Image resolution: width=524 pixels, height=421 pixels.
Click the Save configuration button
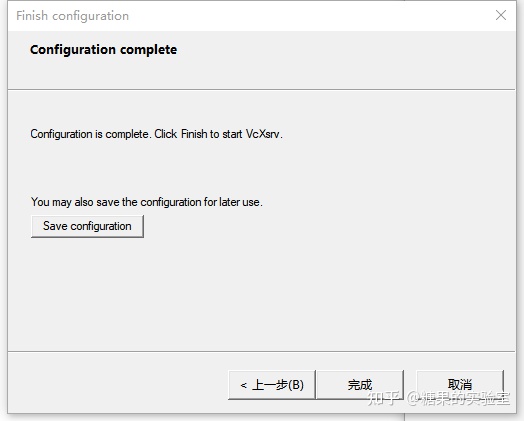87,226
